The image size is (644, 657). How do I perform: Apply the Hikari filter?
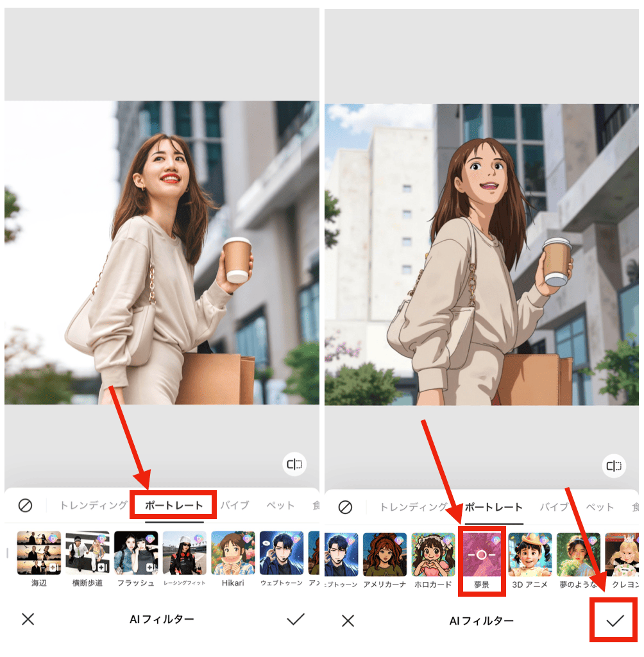pos(232,556)
